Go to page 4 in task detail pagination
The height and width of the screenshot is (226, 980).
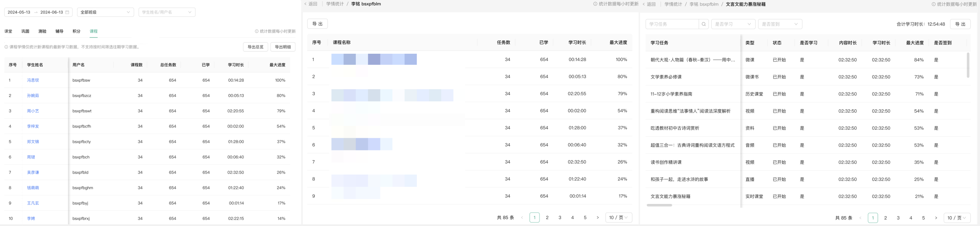(x=911, y=218)
